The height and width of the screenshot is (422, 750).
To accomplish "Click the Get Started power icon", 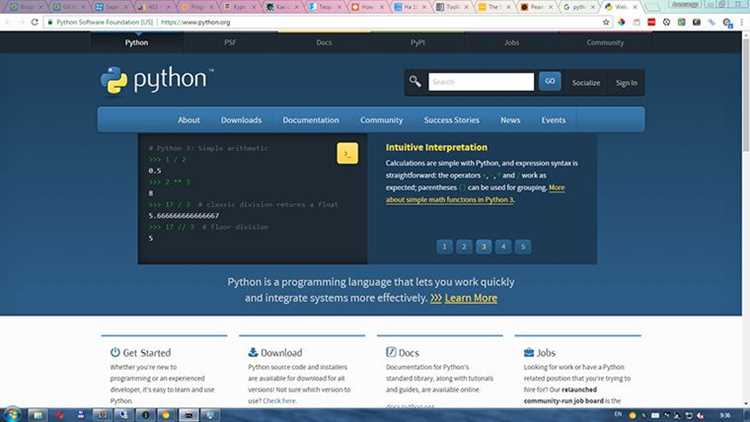I will pyautogui.click(x=115, y=352).
